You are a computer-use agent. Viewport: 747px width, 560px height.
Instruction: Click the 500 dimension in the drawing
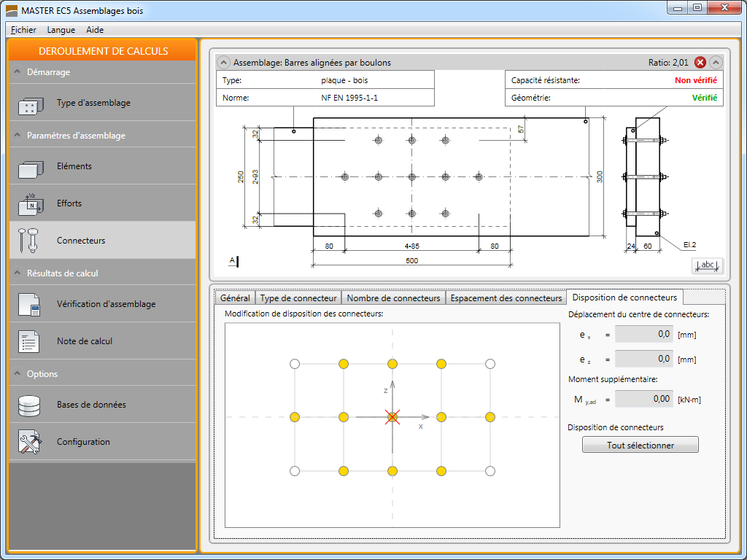[411, 260]
